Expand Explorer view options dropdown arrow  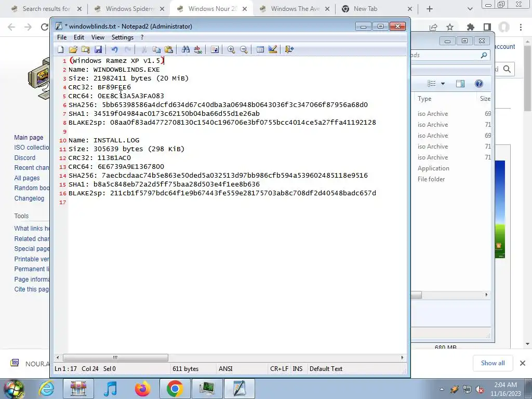coord(443,84)
